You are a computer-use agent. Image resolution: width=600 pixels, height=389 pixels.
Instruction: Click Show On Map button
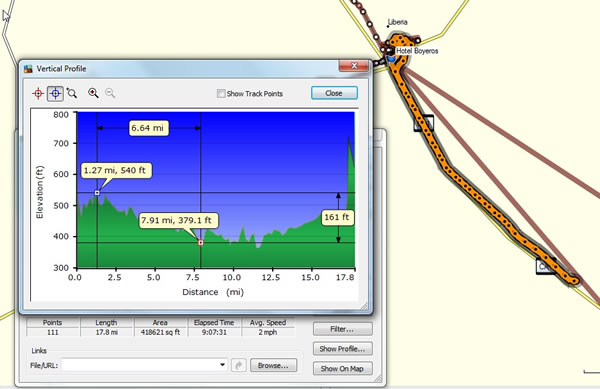coord(342,369)
